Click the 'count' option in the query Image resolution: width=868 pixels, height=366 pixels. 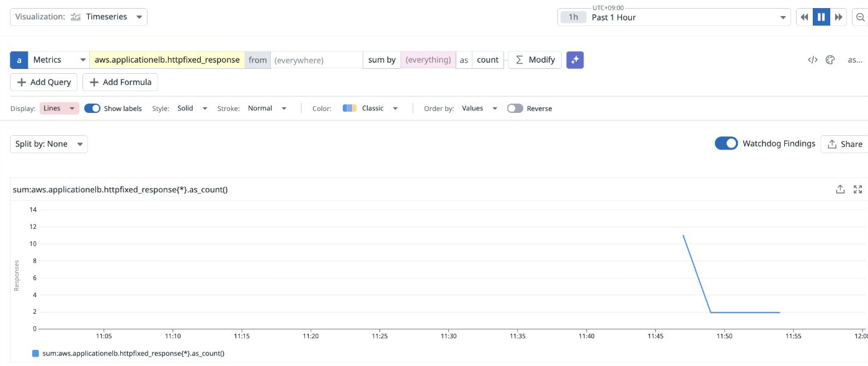coord(488,60)
